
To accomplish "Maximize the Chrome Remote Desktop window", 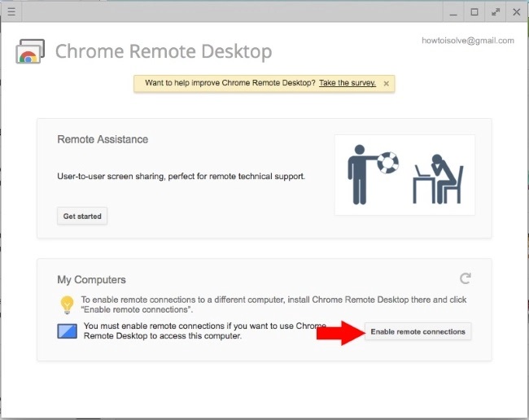I will tap(474, 12).
